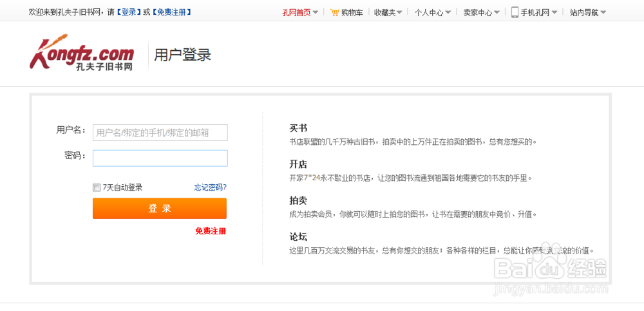Click the 开店 heading
Image resolution: width=644 pixels, height=311 pixels.
pyautogui.click(x=298, y=165)
